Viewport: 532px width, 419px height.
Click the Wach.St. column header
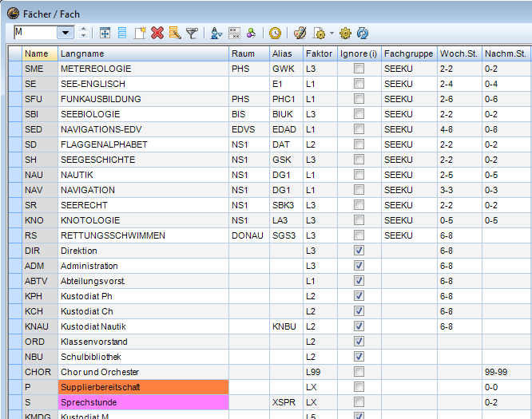459,53
